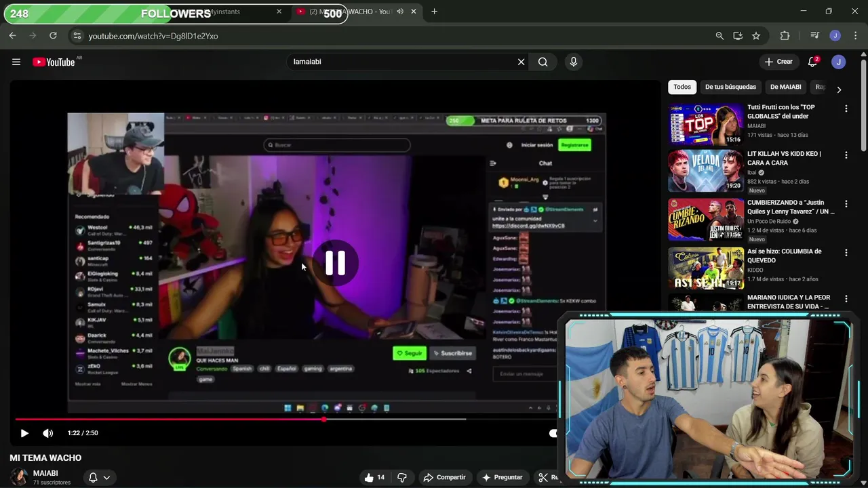
Task: Open the notifications bell in YouTube header
Action: click(x=812, y=62)
